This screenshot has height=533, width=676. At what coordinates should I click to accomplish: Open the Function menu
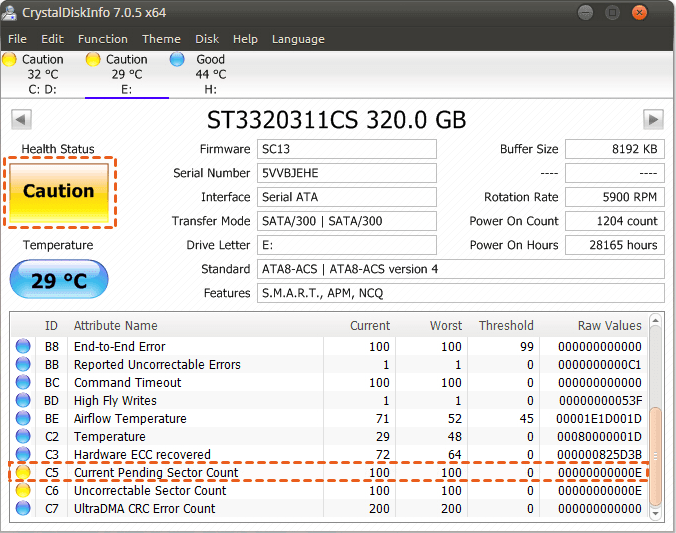pos(103,39)
